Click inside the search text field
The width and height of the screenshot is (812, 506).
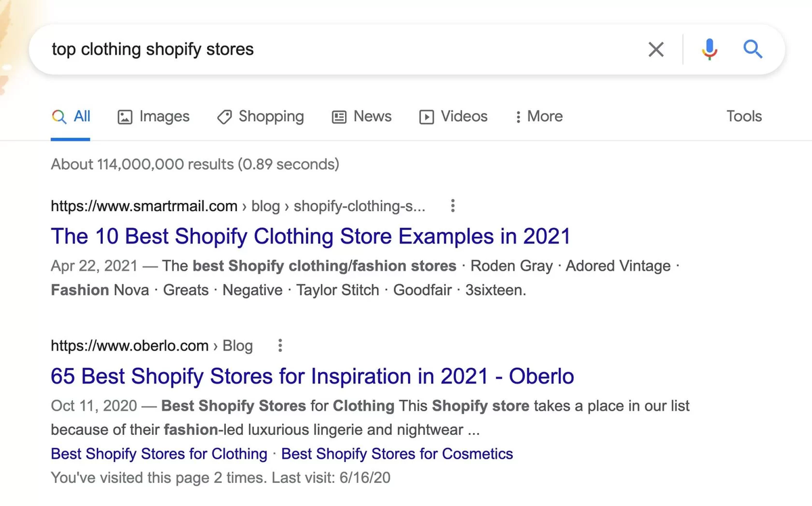(338, 49)
